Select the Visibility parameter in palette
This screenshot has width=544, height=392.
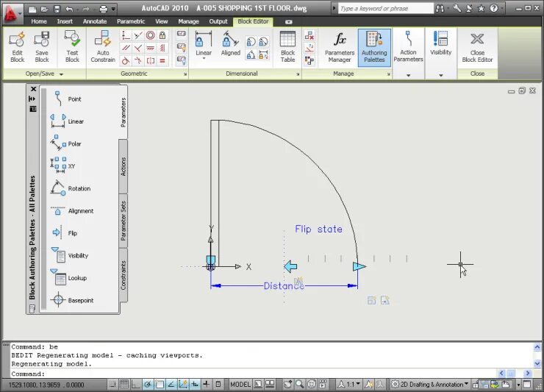point(71,255)
